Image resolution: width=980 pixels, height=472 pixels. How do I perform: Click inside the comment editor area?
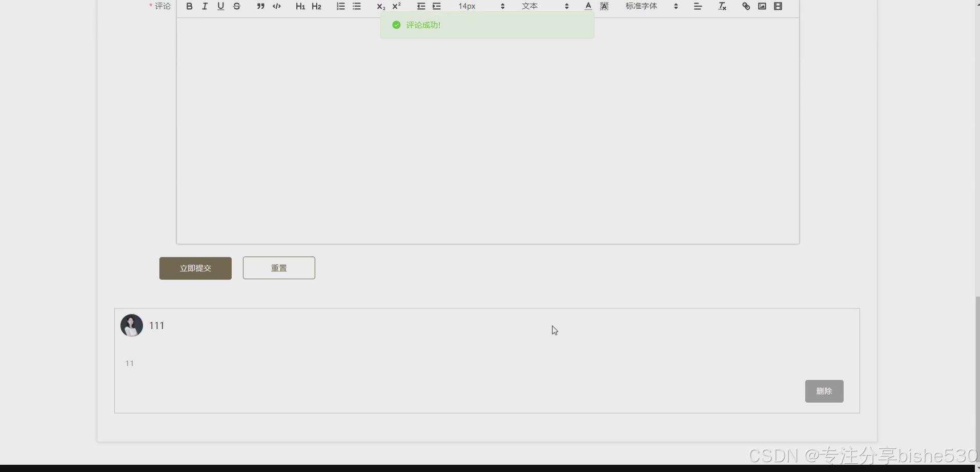click(x=488, y=131)
